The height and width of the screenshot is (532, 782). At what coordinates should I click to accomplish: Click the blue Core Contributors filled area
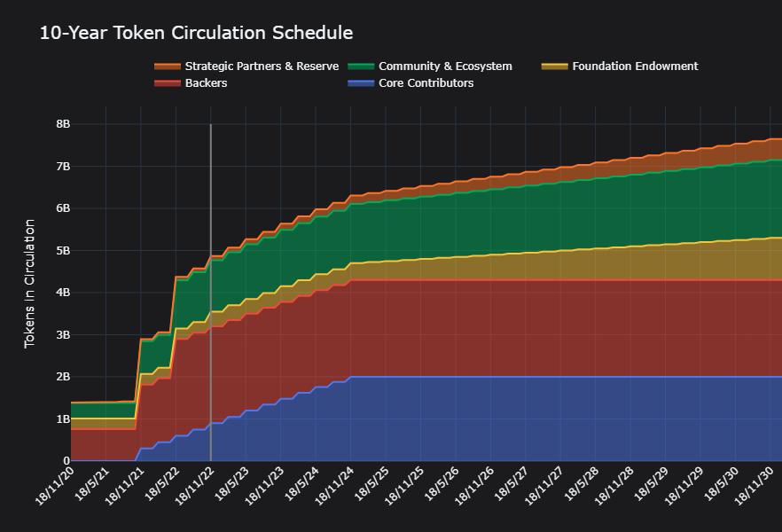532,421
